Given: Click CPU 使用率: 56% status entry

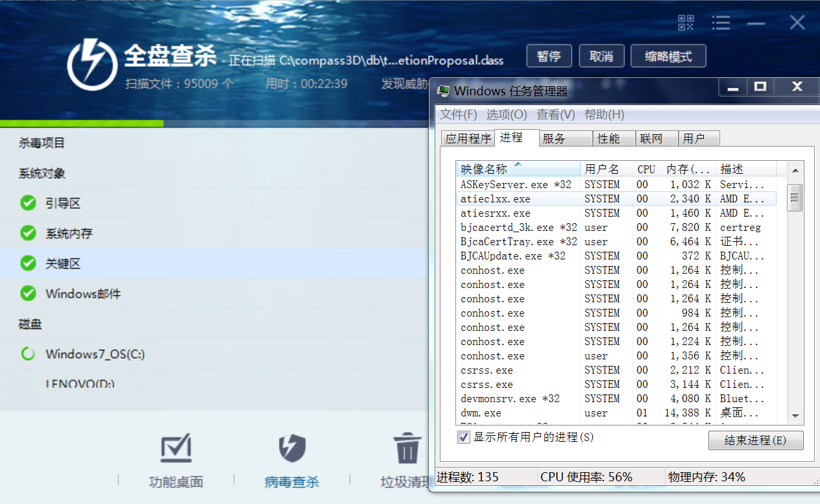Looking at the screenshot, I should coord(586,477).
